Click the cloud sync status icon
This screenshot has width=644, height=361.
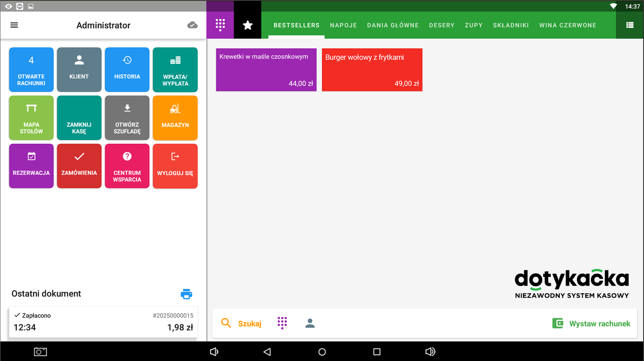pos(192,25)
